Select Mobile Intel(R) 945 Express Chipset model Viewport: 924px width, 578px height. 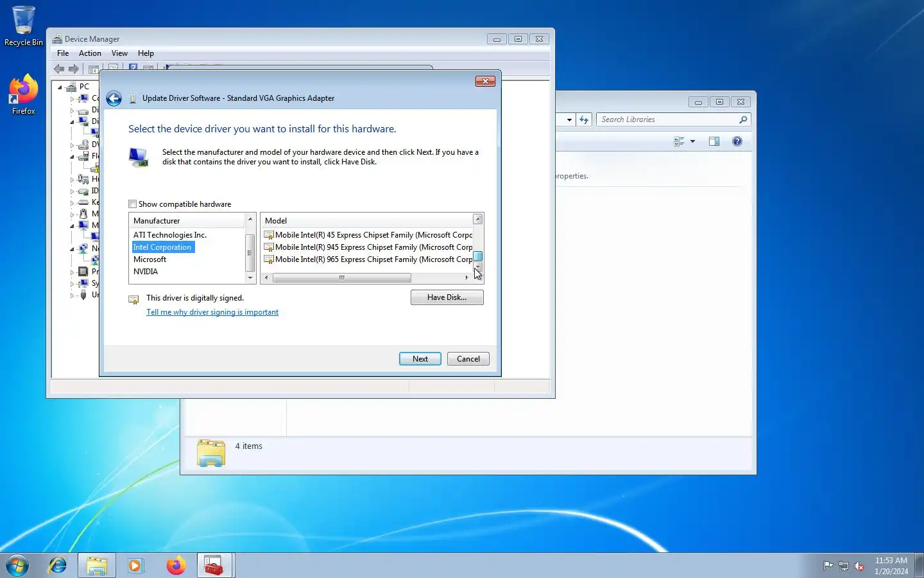coord(368,247)
